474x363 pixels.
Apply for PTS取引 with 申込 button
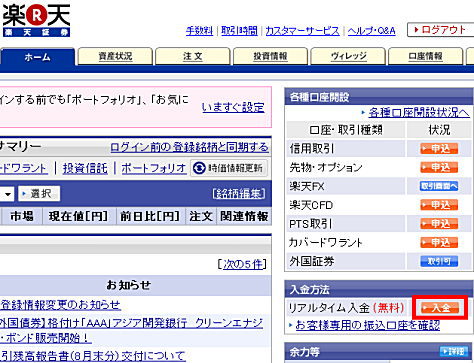pos(439,223)
